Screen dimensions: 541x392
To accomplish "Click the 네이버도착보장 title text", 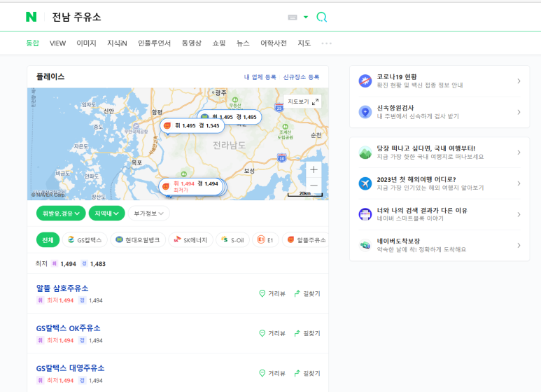I will coord(398,241).
